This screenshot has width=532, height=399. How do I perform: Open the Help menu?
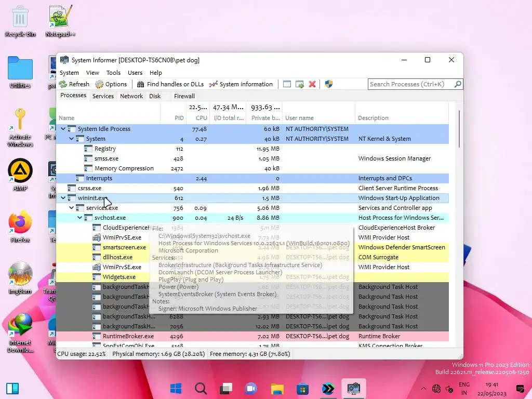pos(156,73)
